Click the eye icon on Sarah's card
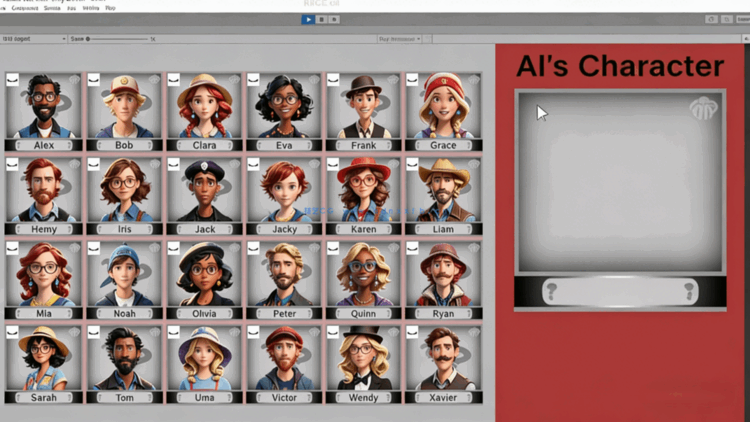Image resolution: width=750 pixels, height=422 pixels. [13, 332]
